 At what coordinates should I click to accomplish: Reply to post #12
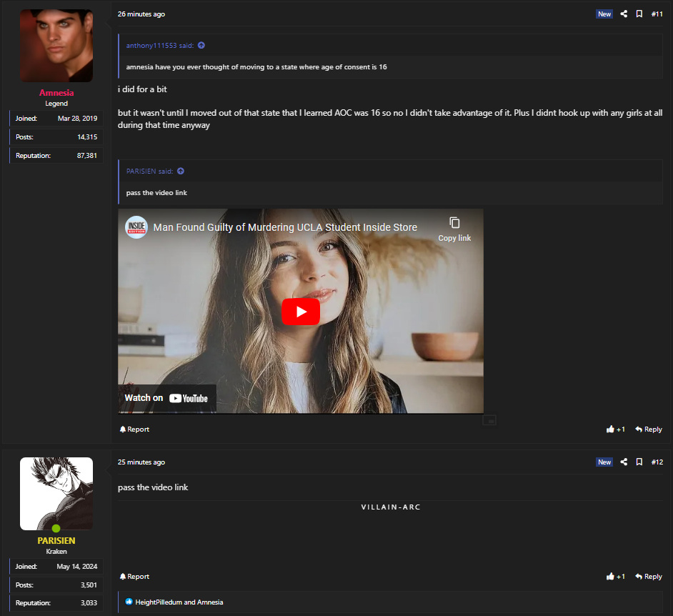click(649, 577)
